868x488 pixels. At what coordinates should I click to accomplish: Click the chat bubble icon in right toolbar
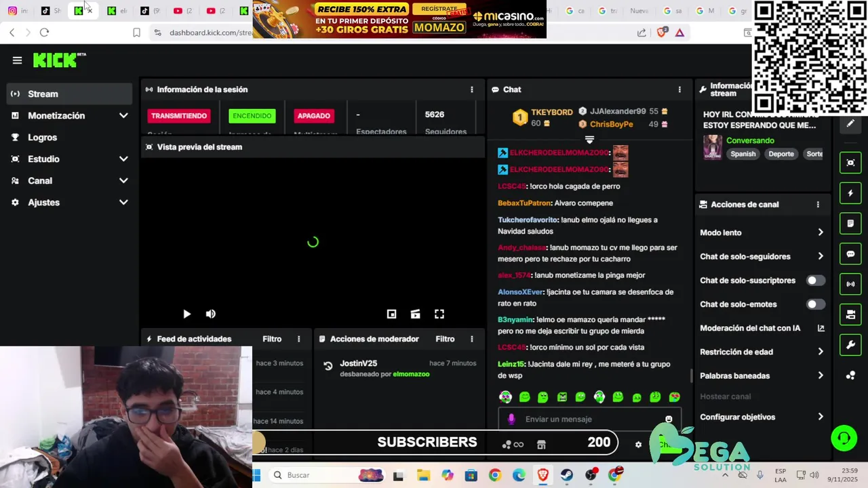[850, 254]
